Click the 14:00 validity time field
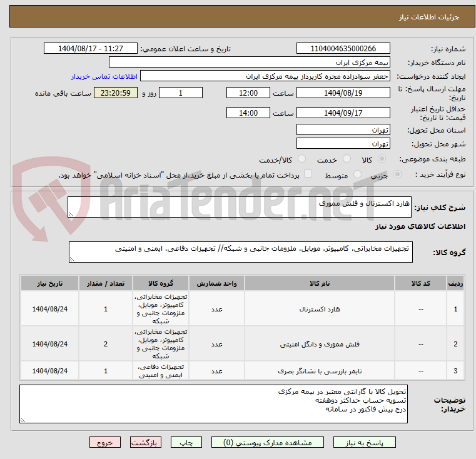 pos(248,113)
